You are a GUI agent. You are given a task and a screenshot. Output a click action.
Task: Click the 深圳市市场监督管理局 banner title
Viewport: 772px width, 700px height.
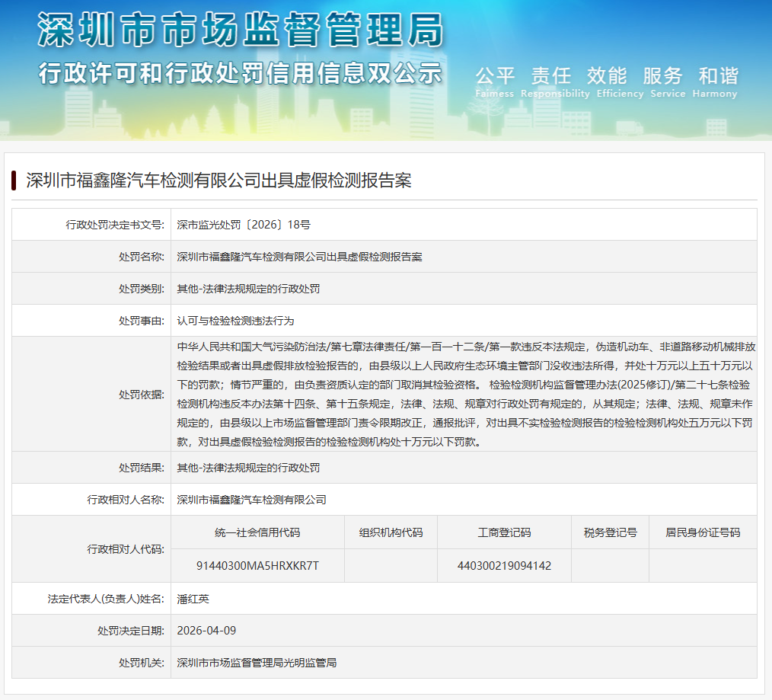pos(240,30)
